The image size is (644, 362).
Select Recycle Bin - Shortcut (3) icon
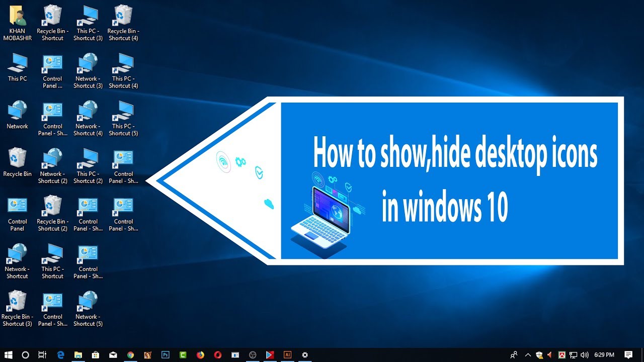pyautogui.click(x=17, y=309)
